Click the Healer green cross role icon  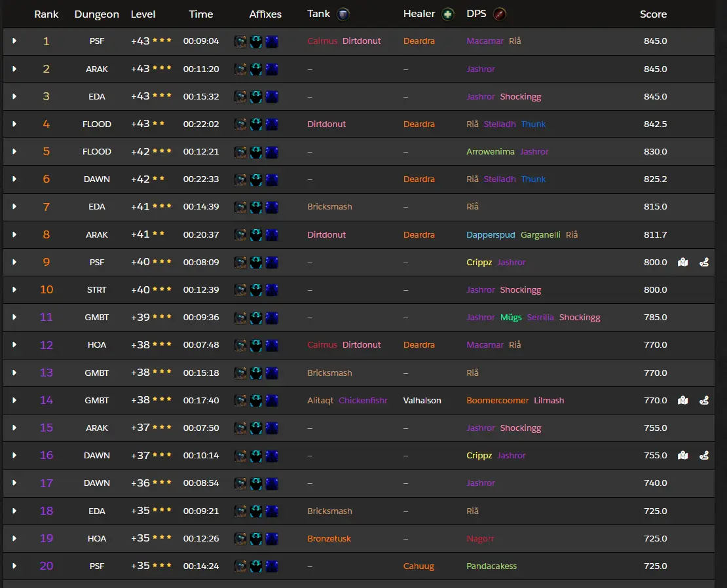(448, 14)
